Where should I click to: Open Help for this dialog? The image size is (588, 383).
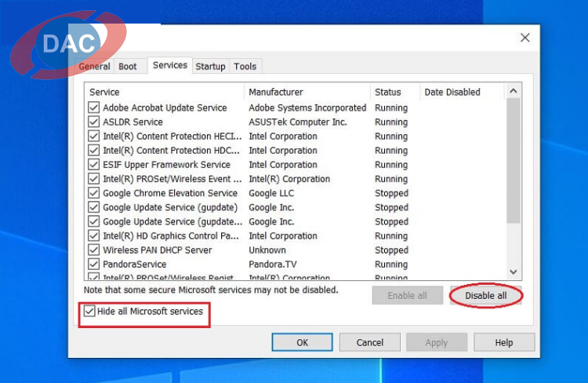(504, 342)
